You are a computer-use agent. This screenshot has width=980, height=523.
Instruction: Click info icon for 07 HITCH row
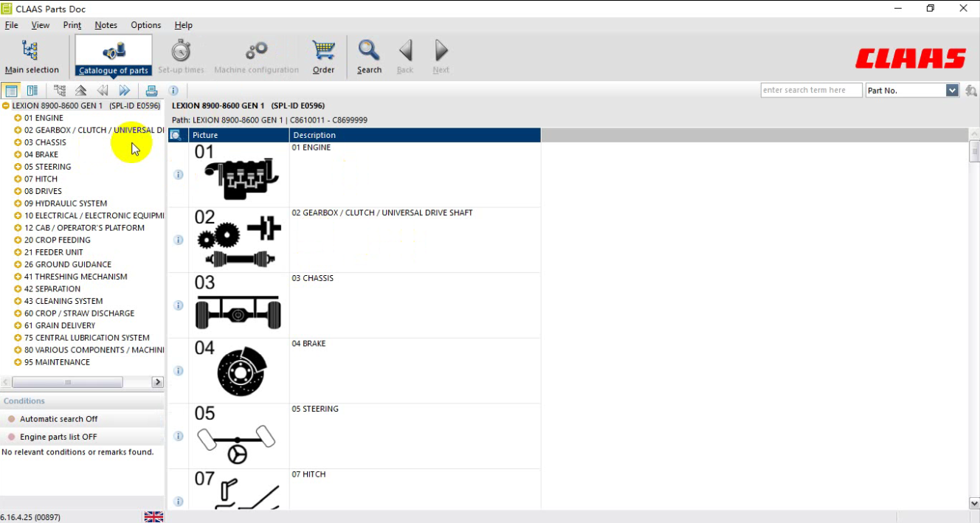(x=178, y=502)
